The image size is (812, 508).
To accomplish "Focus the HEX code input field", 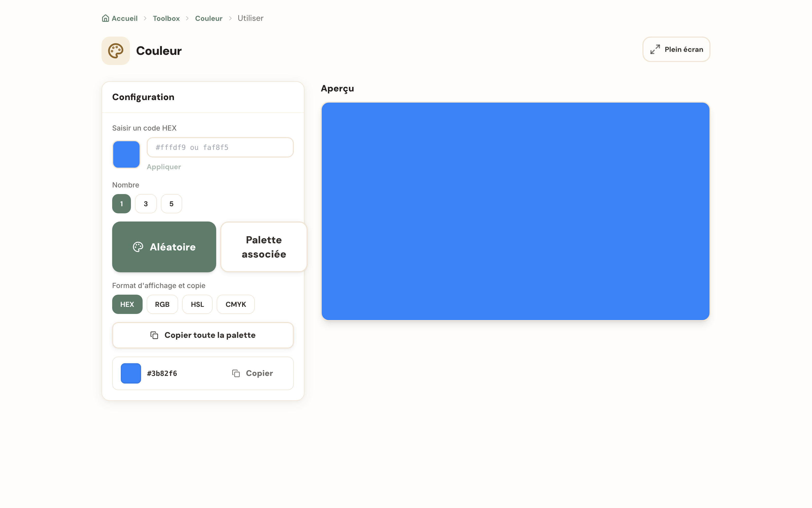I will coord(220,147).
